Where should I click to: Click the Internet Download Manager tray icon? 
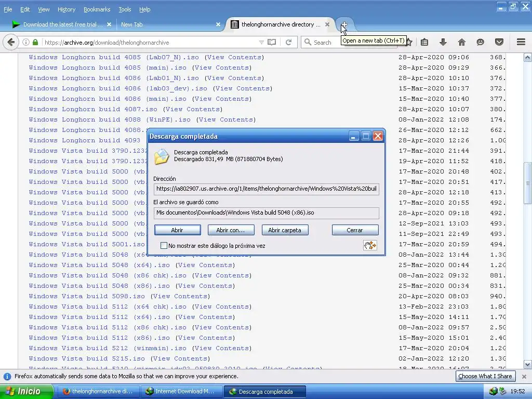point(494,391)
